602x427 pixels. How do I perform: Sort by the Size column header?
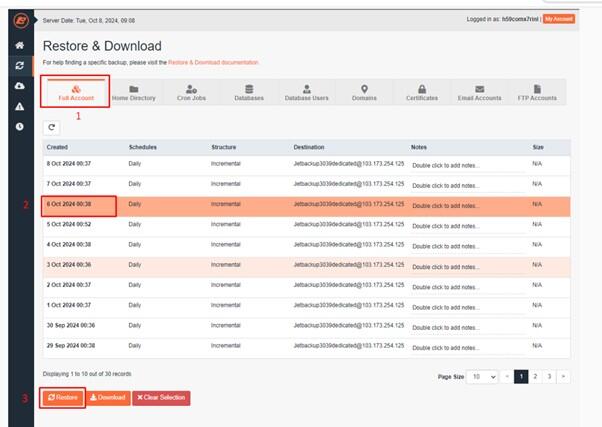538,147
